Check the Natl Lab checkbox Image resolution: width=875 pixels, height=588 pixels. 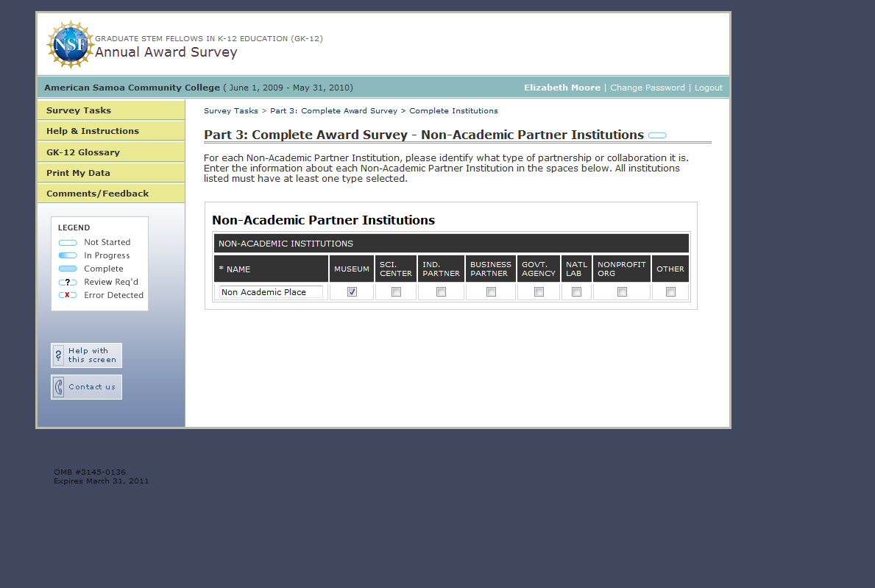pyautogui.click(x=576, y=291)
